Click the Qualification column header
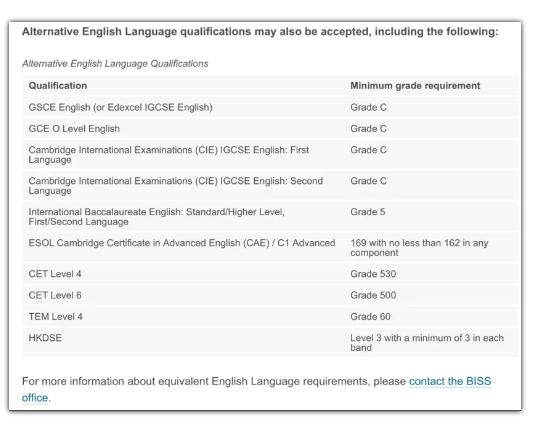Viewport: 537px width, 434px height. point(58,86)
